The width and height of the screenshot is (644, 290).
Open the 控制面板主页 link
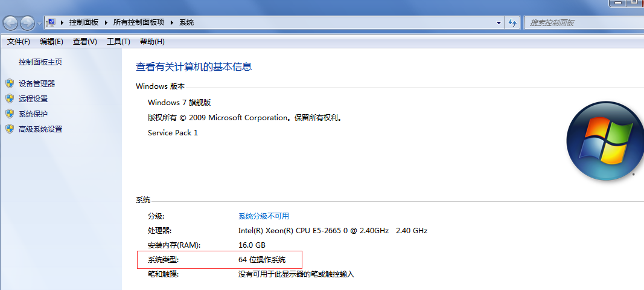click(40, 62)
